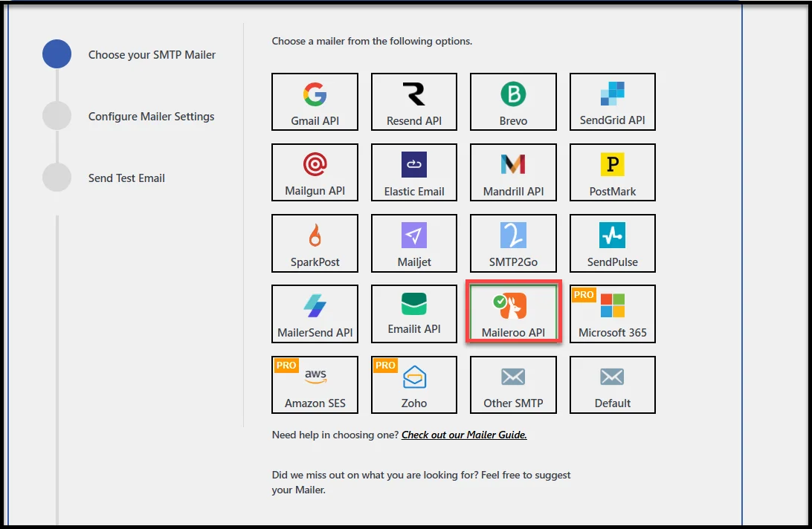Select Other SMTP as the mailer
812x529 pixels.
point(513,385)
